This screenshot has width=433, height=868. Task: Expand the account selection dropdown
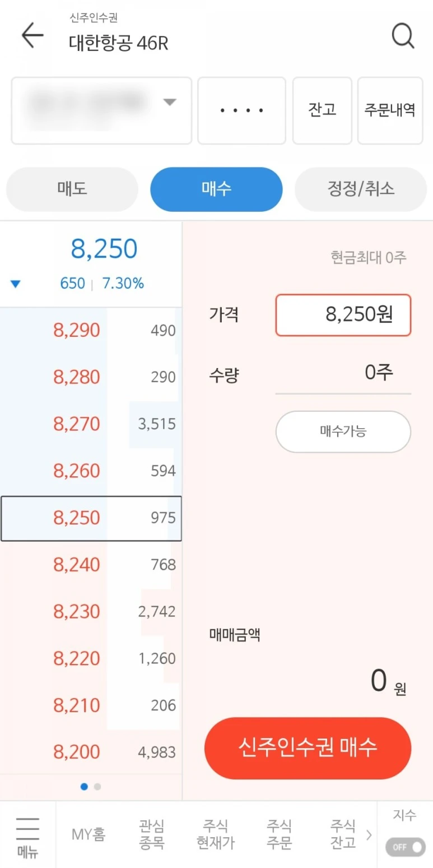pyautogui.click(x=101, y=110)
